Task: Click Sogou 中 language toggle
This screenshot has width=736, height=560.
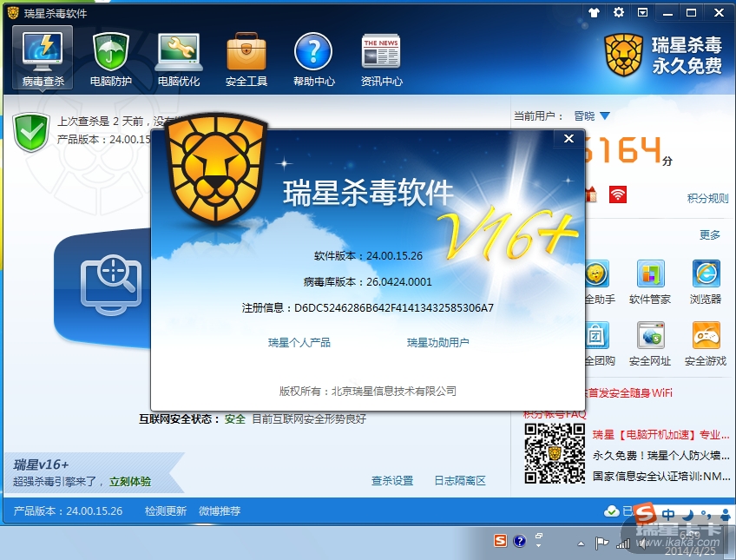Action: 668,515
